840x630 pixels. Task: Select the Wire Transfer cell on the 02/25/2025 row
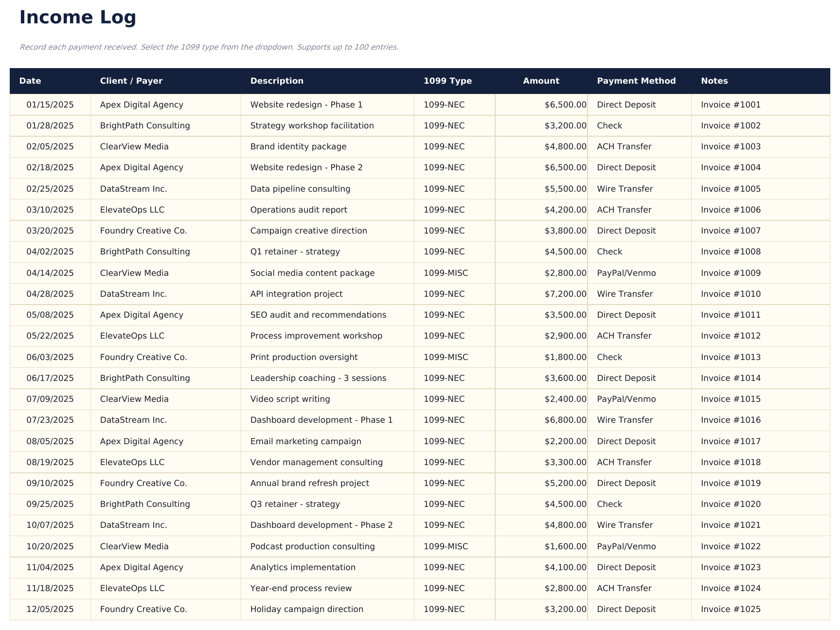[625, 189]
